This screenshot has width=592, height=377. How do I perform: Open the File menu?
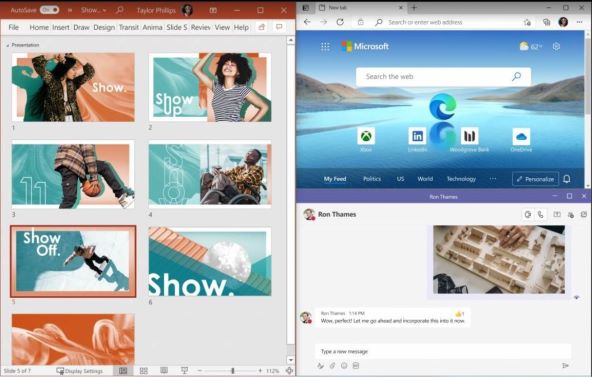pyautogui.click(x=14, y=27)
